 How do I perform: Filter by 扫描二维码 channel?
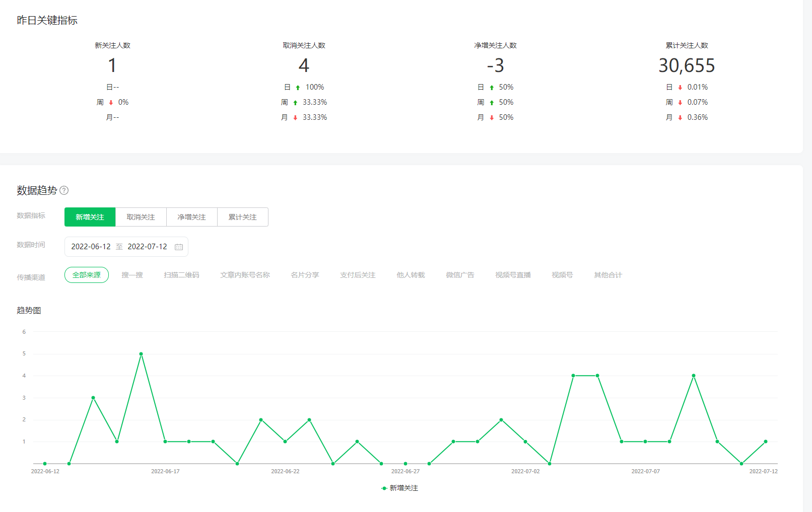point(181,275)
